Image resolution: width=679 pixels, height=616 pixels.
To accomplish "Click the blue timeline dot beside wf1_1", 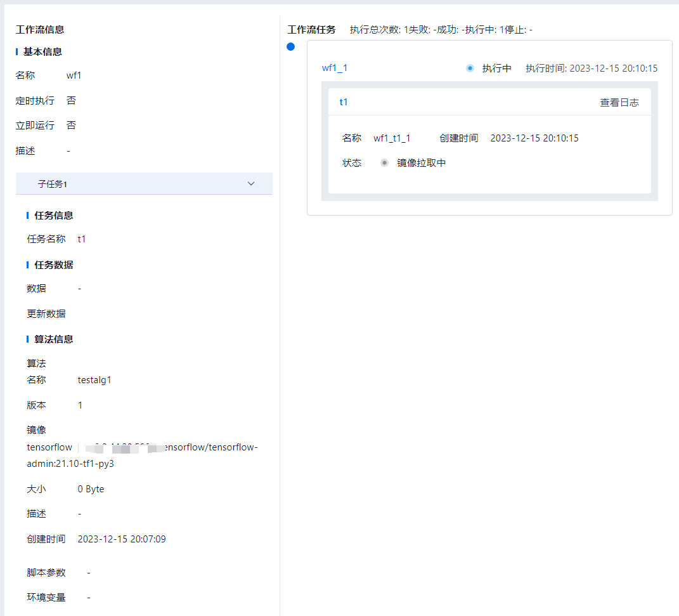I will [x=290, y=46].
